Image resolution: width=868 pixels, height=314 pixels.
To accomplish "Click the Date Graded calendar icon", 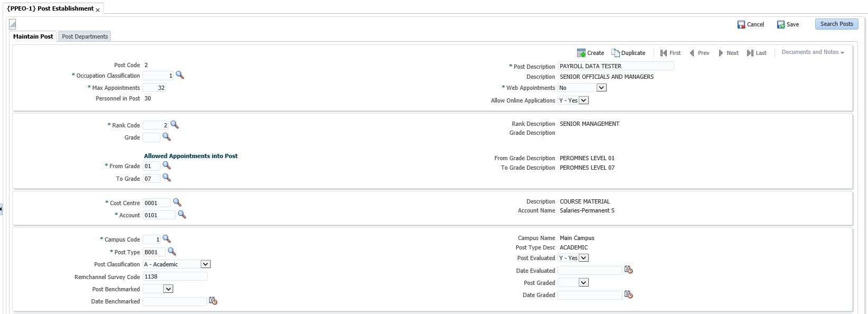I will click(x=628, y=294).
